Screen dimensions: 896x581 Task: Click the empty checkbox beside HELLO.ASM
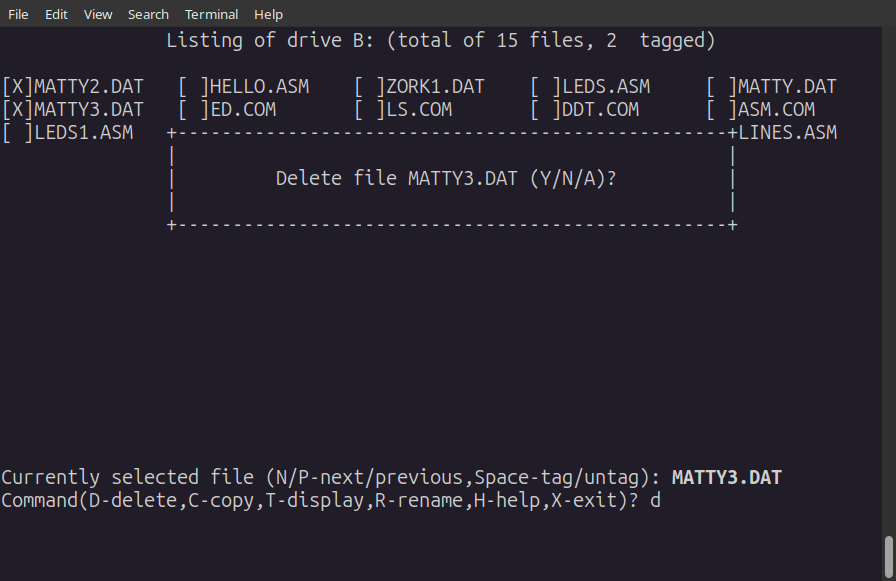(x=194, y=87)
